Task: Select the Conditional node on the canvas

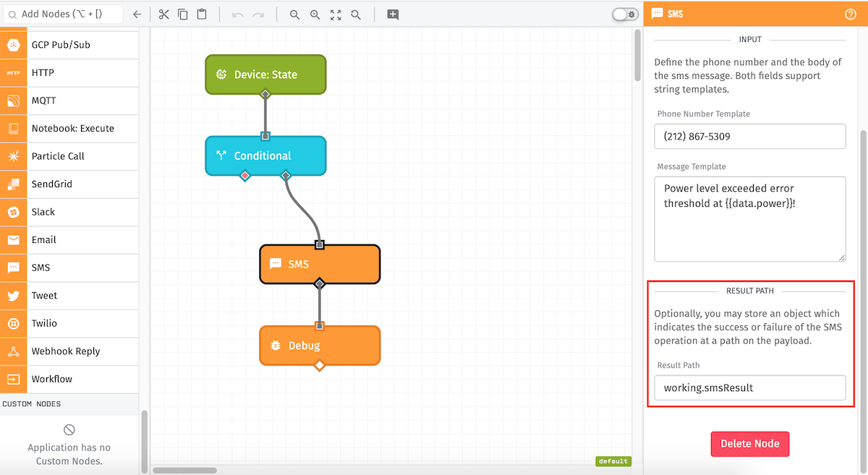Action: (265, 155)
